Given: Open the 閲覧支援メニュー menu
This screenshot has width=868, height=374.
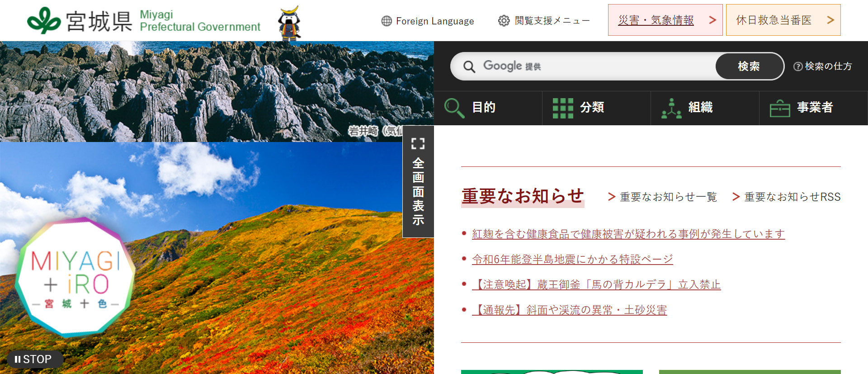Looking at the screenshot, I should (544, 21).
